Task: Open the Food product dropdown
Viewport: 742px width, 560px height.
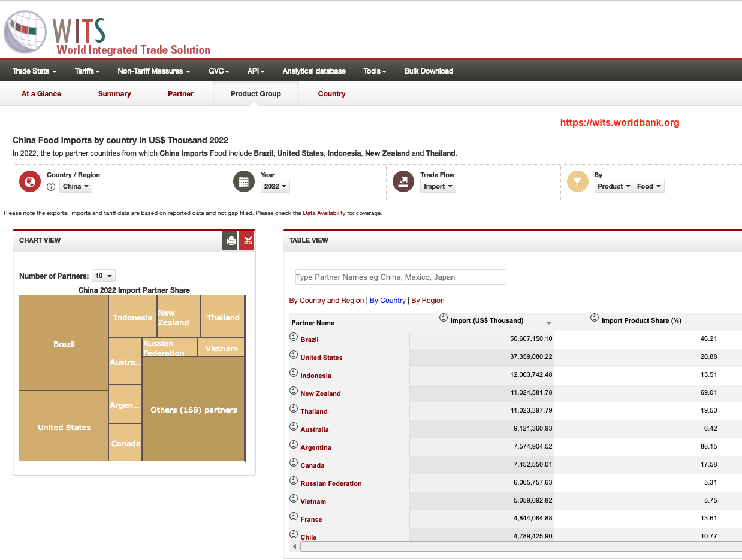Action: (649, 186)
